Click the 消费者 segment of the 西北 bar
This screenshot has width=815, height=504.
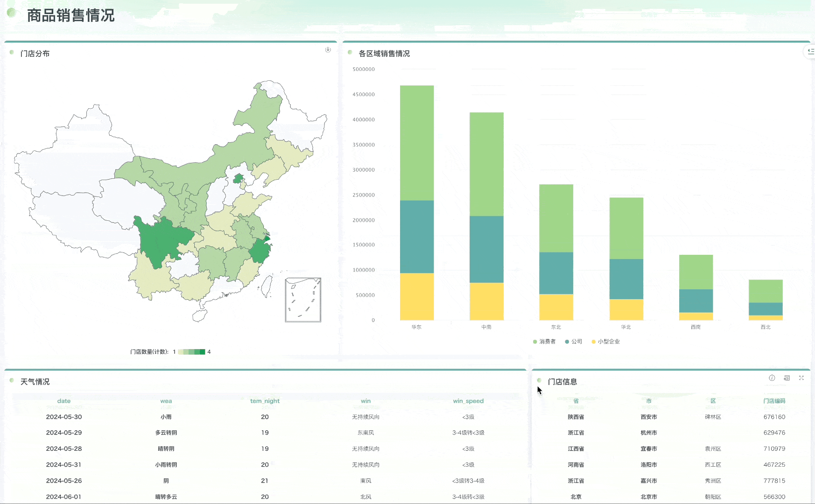click(x=766, y=291)
